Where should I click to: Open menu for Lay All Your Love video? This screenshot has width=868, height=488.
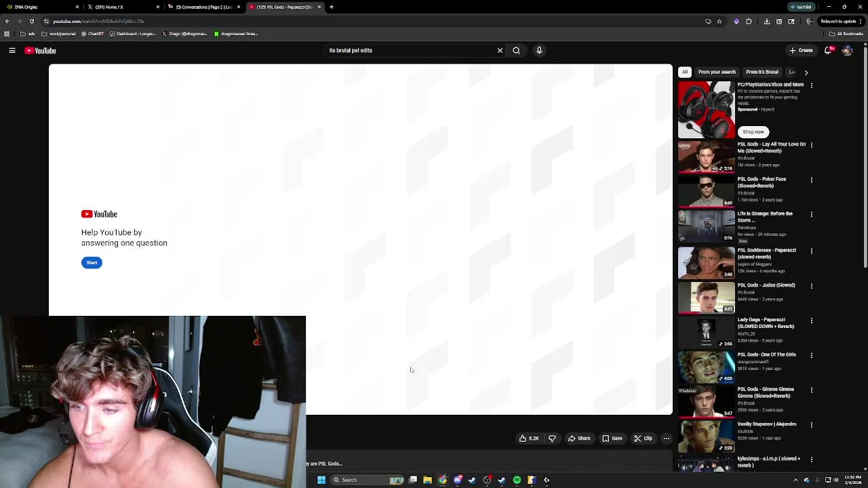click(x=811, y=145)
